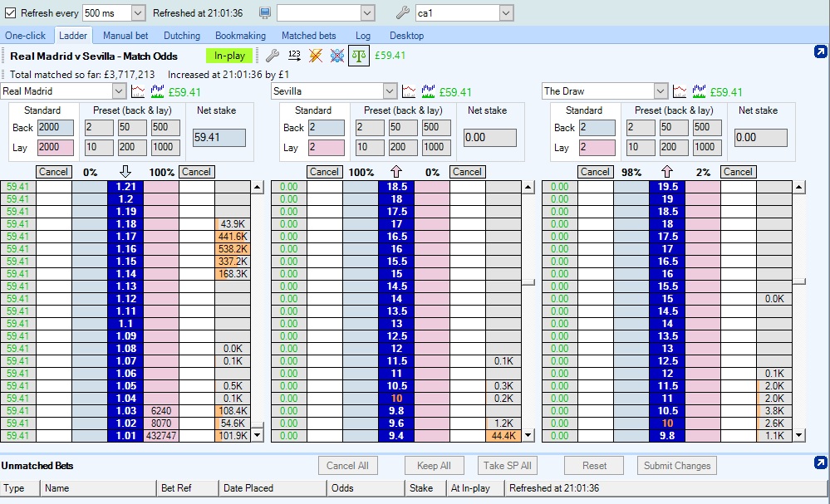Image resolution: width=830 pixels, height=504 pixels.
Task: Open market settings with the wrench icon
Action: 273,56
